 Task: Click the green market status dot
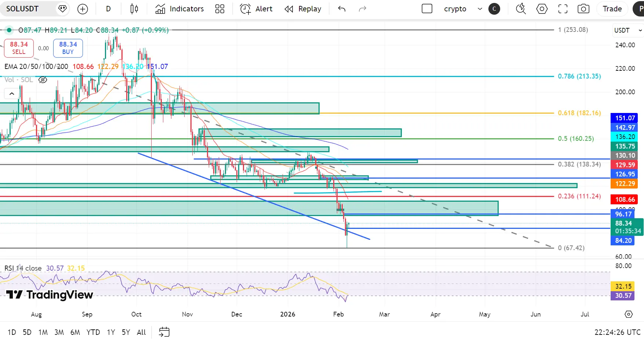[9, 30]
